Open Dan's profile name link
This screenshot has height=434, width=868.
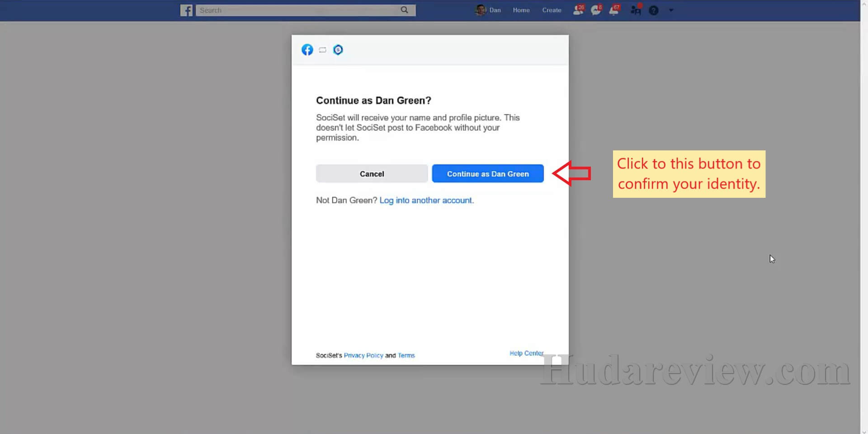click(495, 10)
